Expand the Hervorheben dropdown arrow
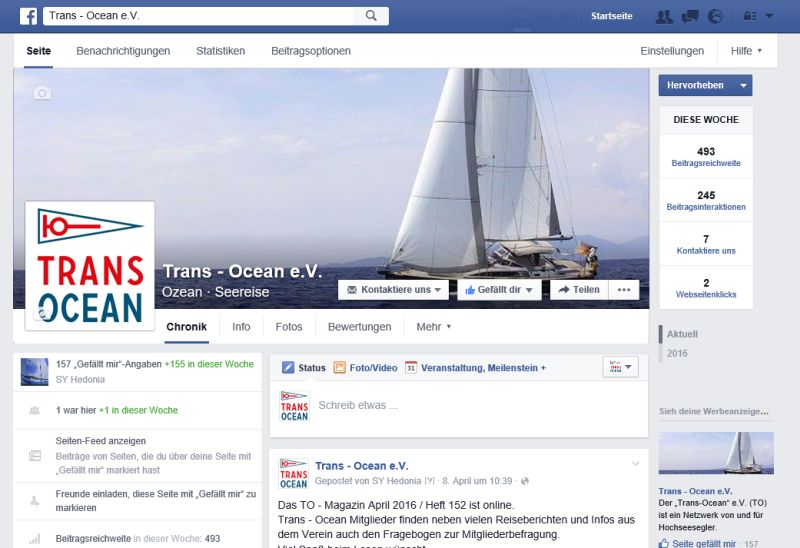 [x=743, y=85]
